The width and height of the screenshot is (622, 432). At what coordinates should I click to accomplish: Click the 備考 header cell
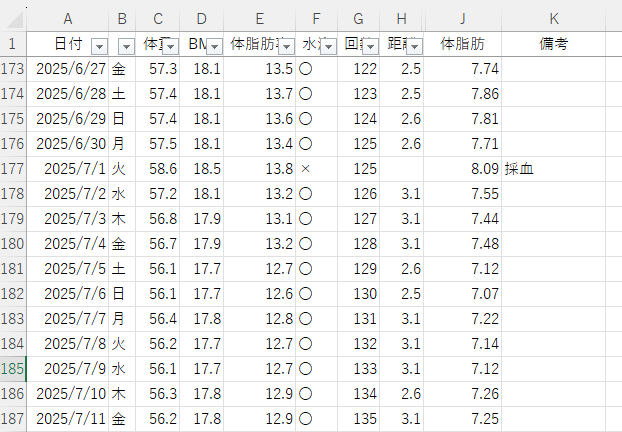tap(554, 44)
